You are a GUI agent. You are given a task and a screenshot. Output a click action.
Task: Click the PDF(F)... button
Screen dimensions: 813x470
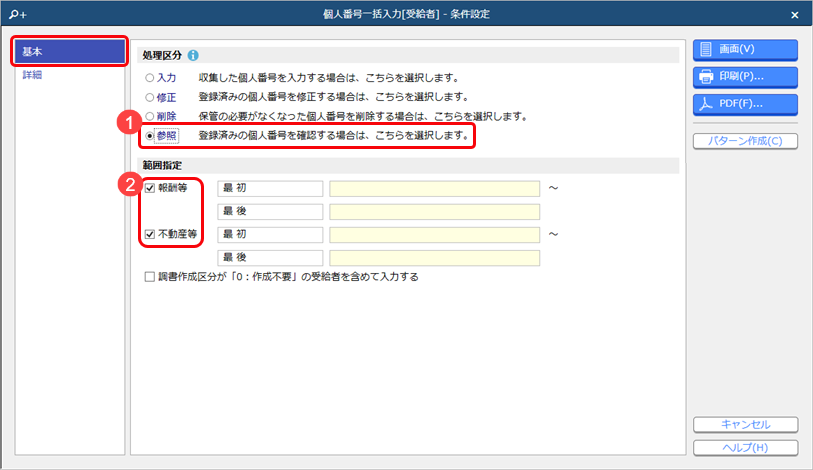pos(744,103)
